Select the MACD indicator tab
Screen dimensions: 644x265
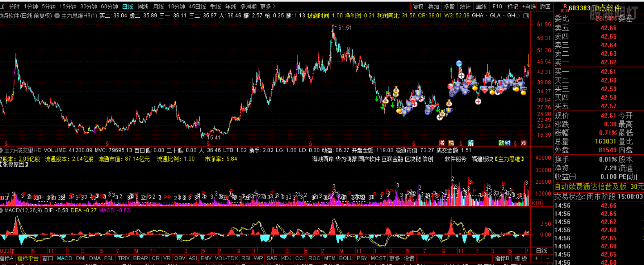(x=64, y=258)
